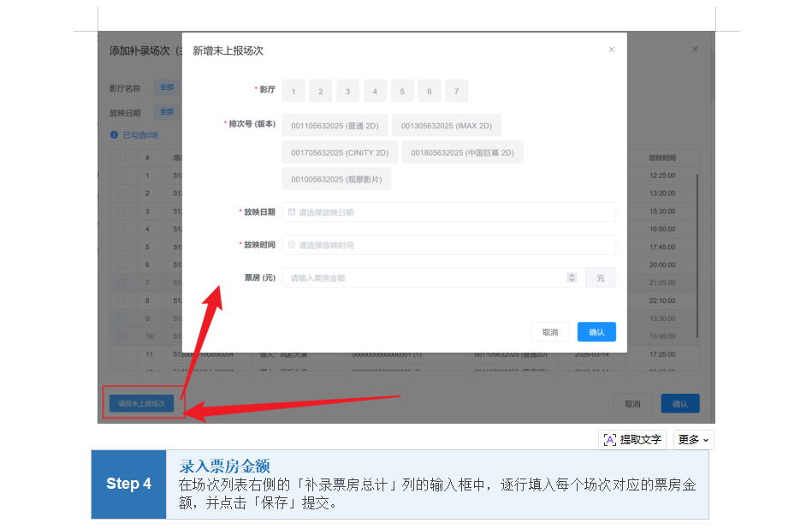
Task: Expand the 更多 dropdown menu
Action: [x=693, y=440]
